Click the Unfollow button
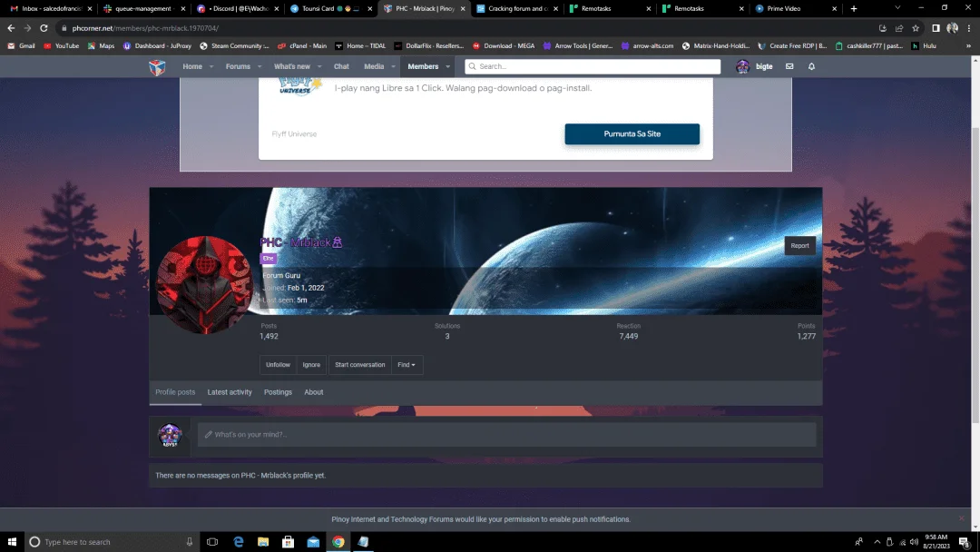The height and width of the screenshot is (552, 980). point(279,364)
